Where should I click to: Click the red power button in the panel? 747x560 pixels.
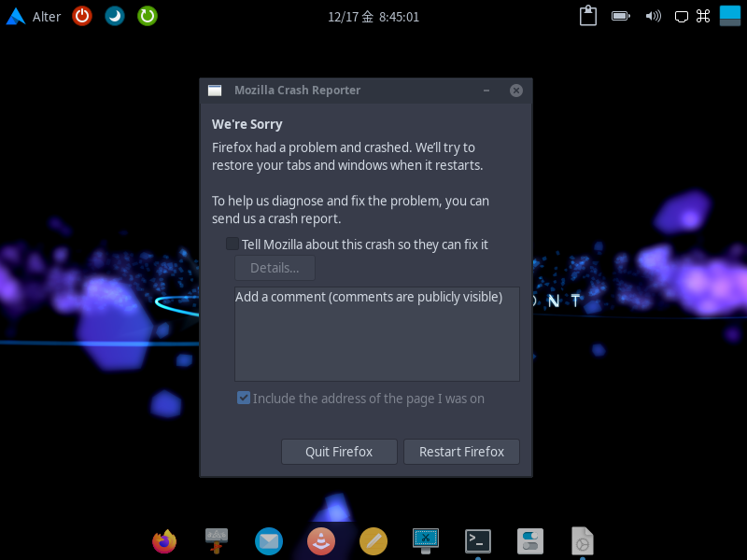81,16
